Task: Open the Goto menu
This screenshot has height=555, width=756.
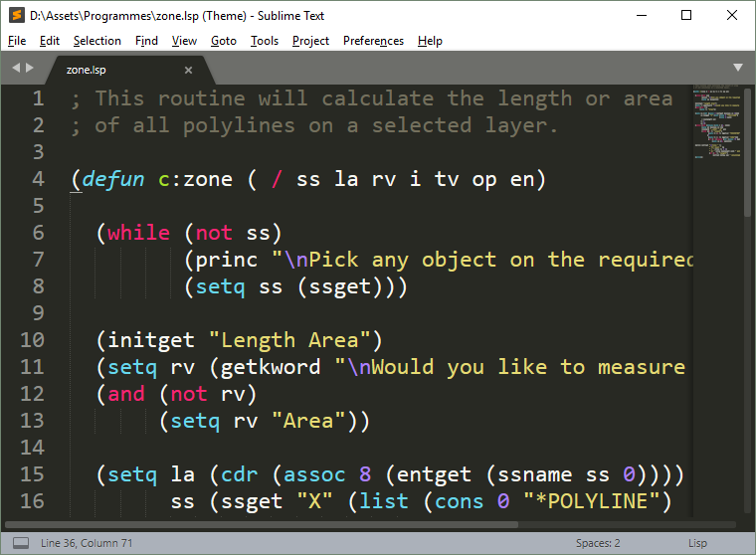Action: [224, 41]
